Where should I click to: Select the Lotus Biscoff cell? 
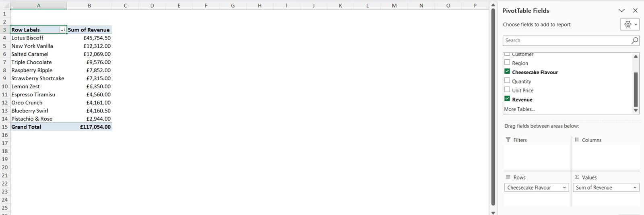39,38
